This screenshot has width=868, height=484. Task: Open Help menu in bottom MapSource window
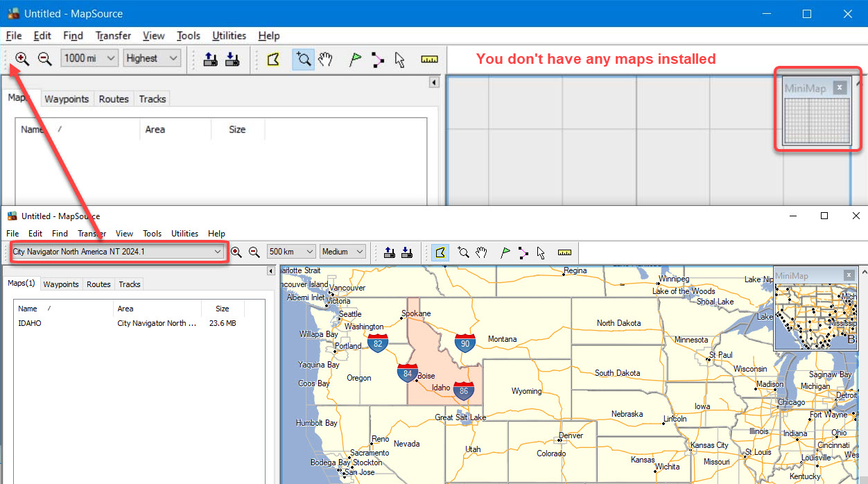[x=216, y=234]
